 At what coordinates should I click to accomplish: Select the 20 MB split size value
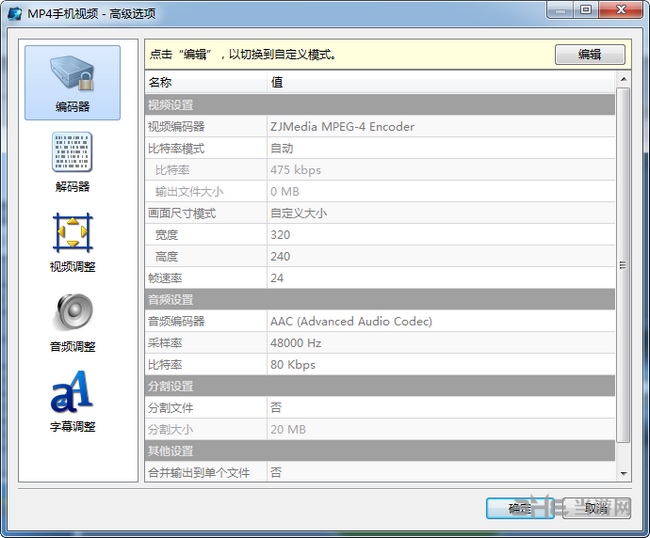pos(288,429)
